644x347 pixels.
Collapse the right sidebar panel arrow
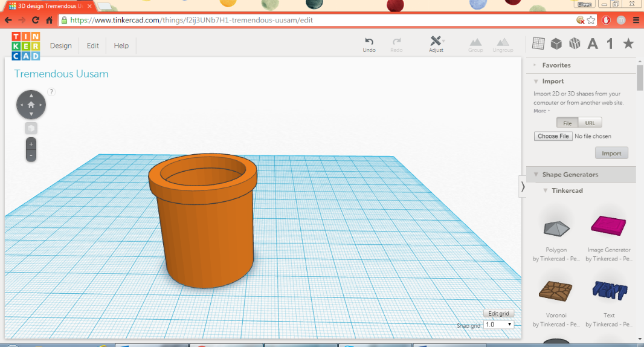(523, 187)
